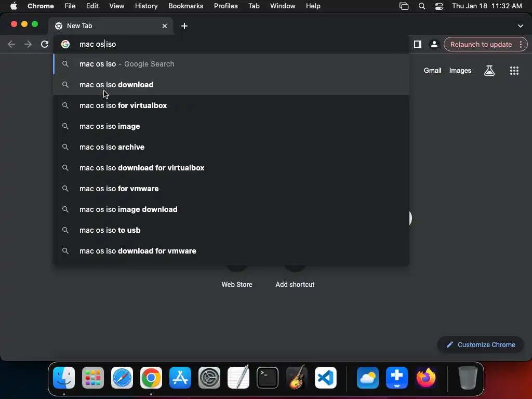Reload the current page

tap(45, 44)
